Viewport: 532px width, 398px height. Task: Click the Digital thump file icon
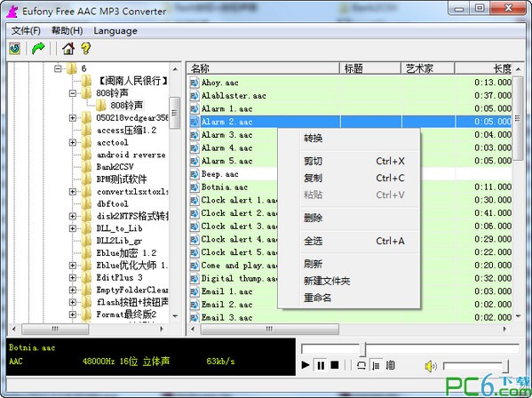(x=195, y=279)
